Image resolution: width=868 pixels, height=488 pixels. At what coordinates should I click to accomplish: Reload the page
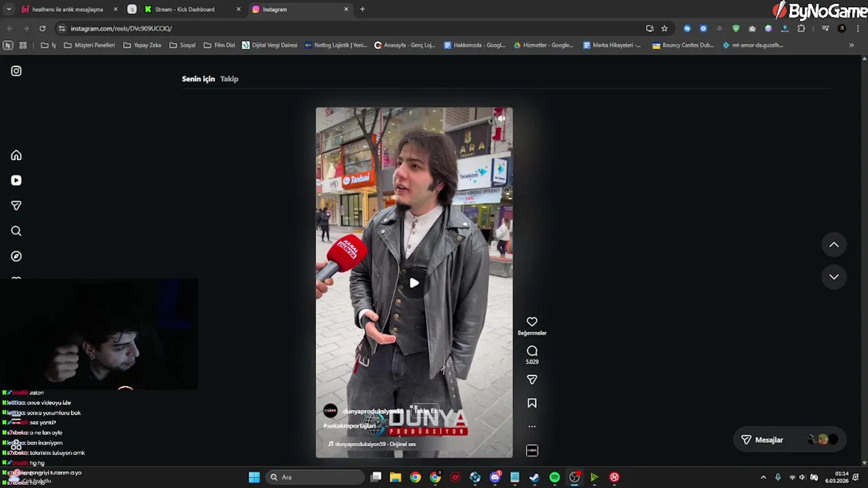tap(42, 28)
